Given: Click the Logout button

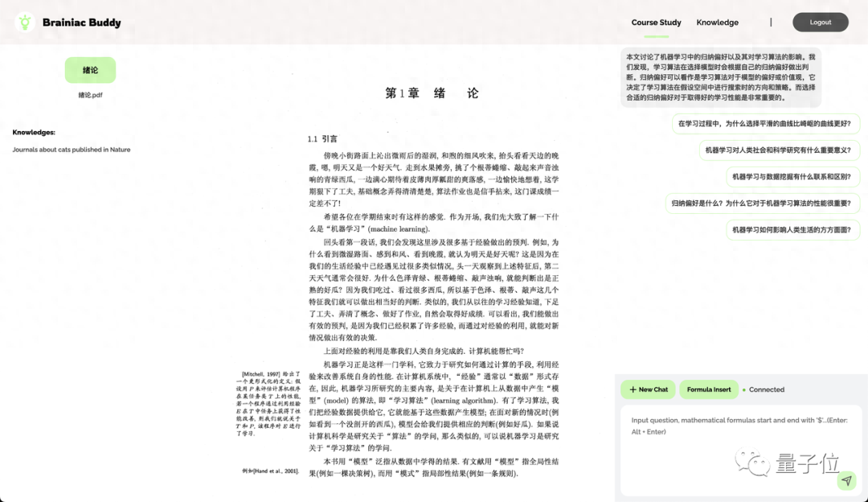Looking at the screenshot, I should pos(820,23).
